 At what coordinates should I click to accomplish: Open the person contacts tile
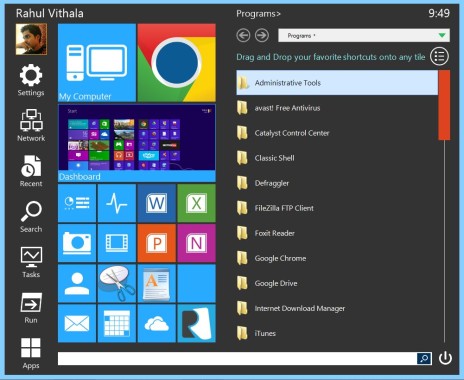coord(77,283)
